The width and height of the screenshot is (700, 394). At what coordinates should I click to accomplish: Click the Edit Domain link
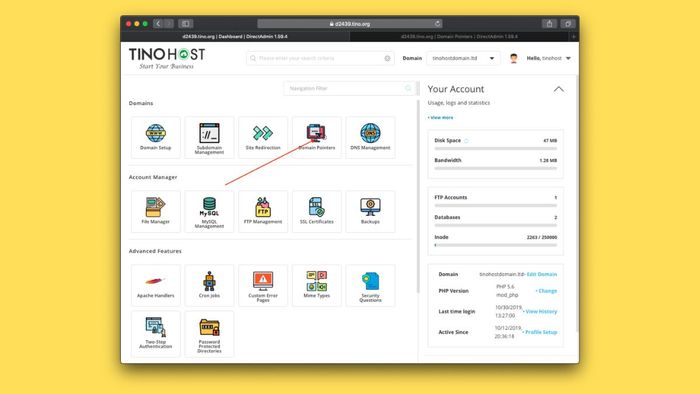click(542, 274)
